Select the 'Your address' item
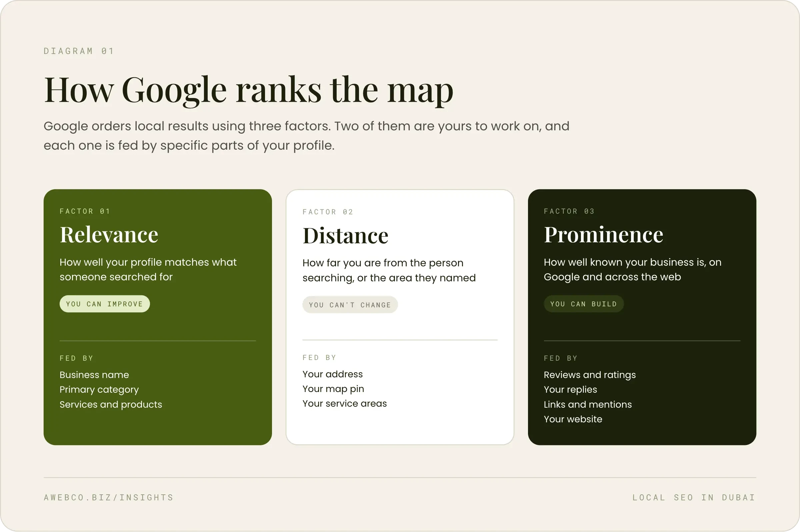Viewport: 800px width, 532px height. tap(332, 374)
